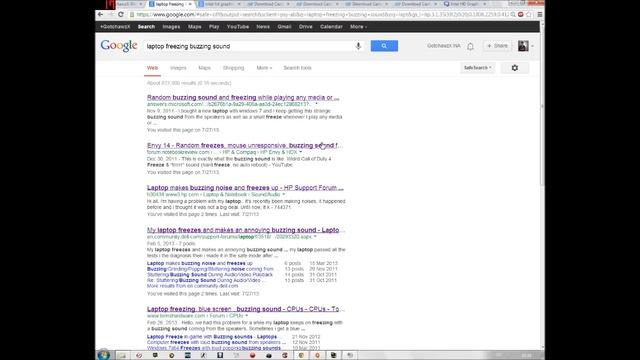The height and width of the screenshot is (360, 640).
Task: Select the Web results tab
Action: point(152,68)
